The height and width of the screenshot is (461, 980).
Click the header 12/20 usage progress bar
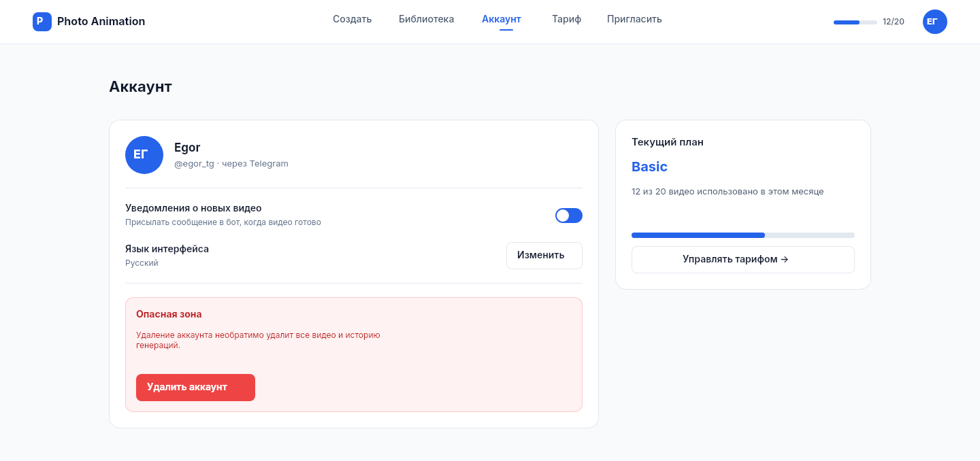click(855, 22)
